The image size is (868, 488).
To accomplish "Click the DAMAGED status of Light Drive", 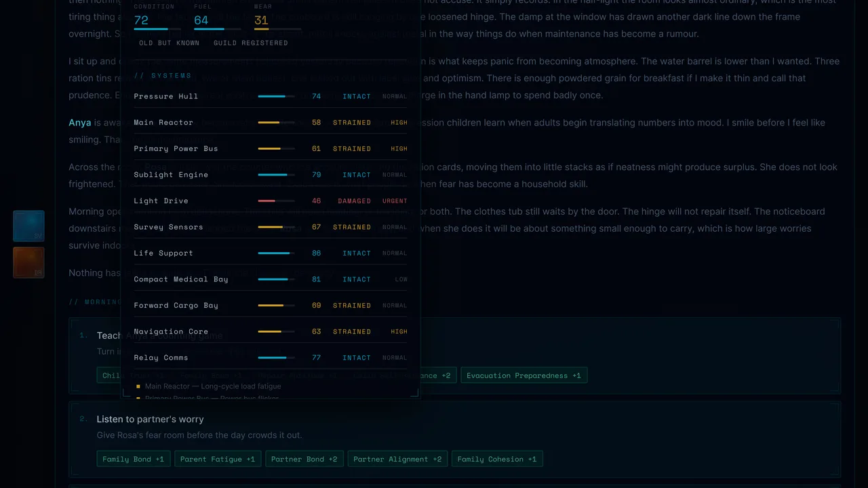I will (355, 201).
